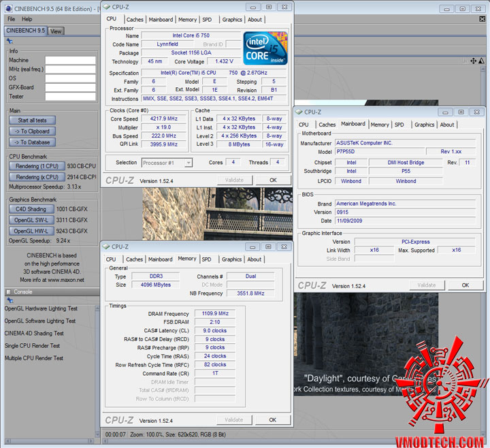The height and width of the screenshot is (448, 490).
Task: Click the Tester input field
Action: coord(70,97)
